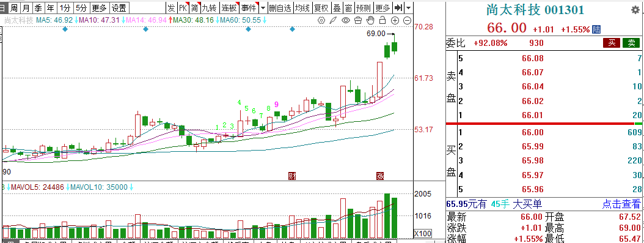
Task: Click 删自选 to remove from watchlist
Action: [x=280, y=7]
